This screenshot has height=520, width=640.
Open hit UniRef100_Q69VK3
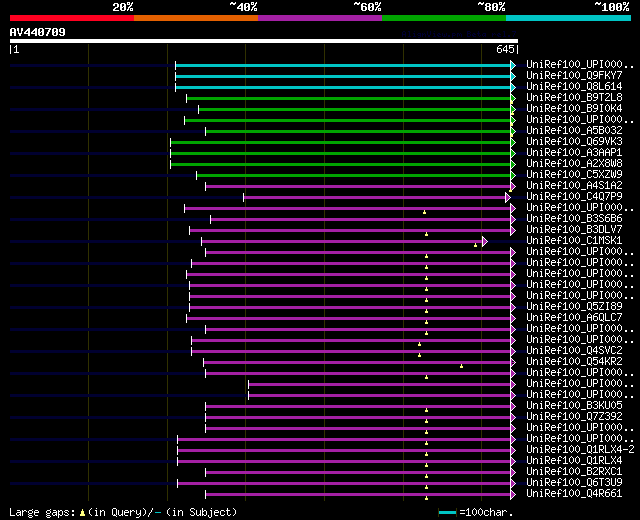(574, 142)
